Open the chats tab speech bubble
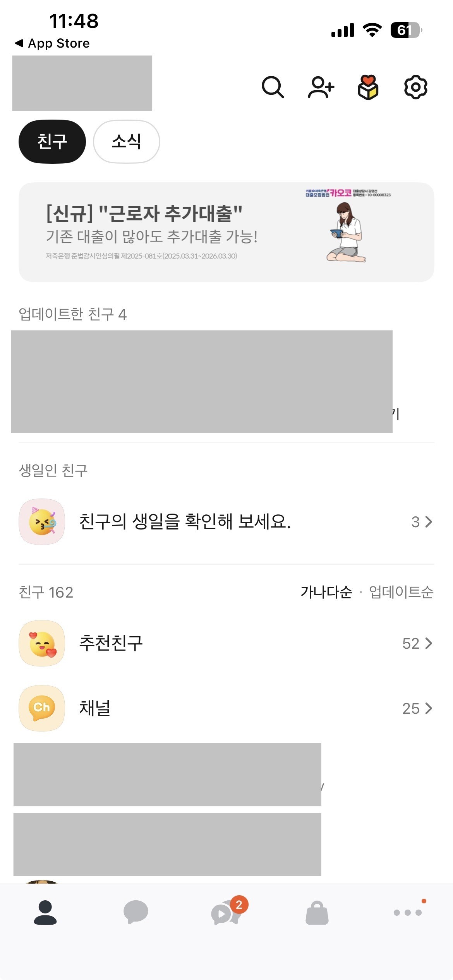Image resolution: width=453 pixels, height=980 pixels. [x=136, y=912]
